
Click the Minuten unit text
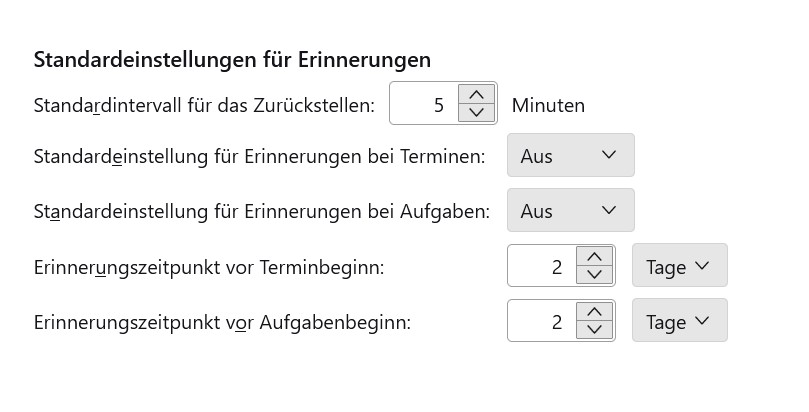pos(548,105)
